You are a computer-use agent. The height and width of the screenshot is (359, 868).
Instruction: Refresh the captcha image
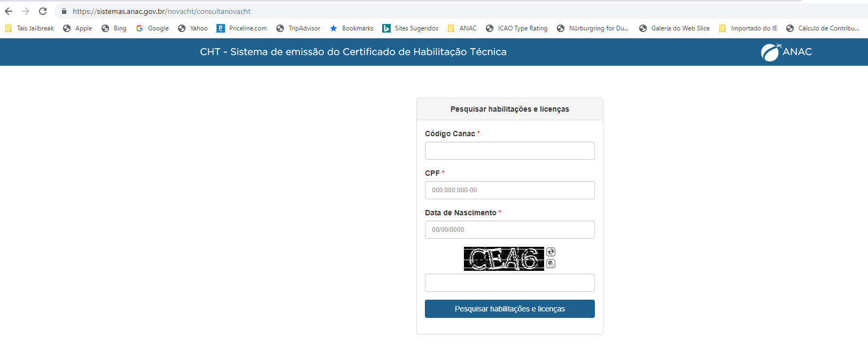click(551, 252)
